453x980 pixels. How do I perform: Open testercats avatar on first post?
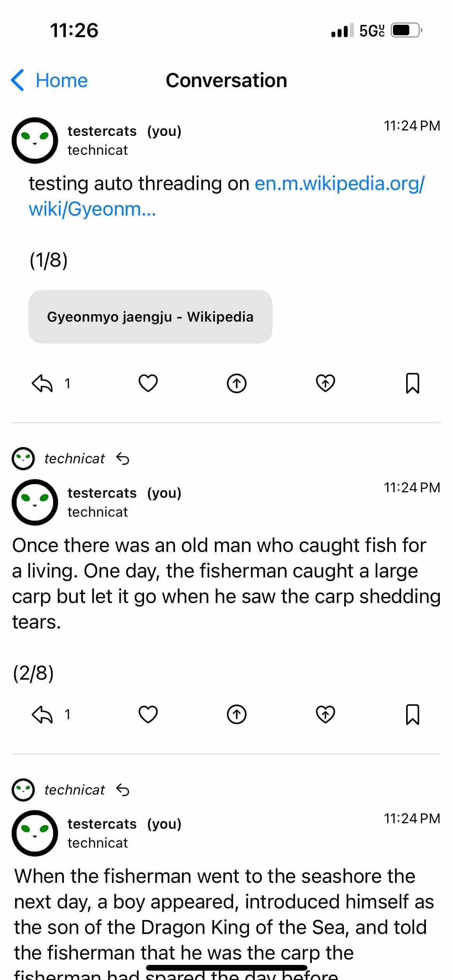(35, 140)
